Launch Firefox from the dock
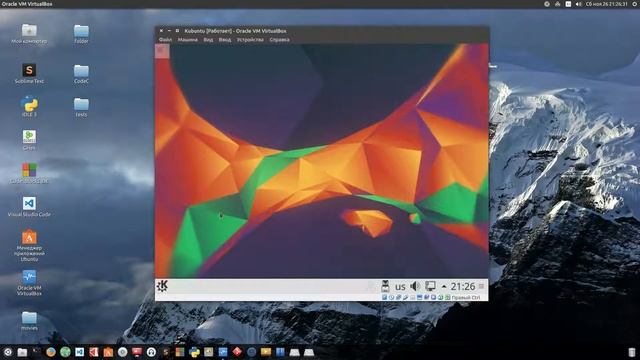Image resolution: width=640 pixels, height=360 pixels. coord(51,352)
